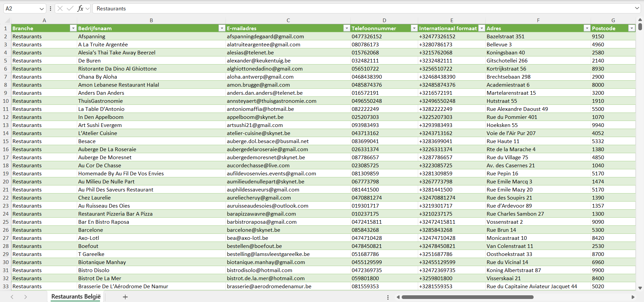Expand the Name Box dropdown
Viewport: 644px width, 302px height.
[x=42, y=9]
